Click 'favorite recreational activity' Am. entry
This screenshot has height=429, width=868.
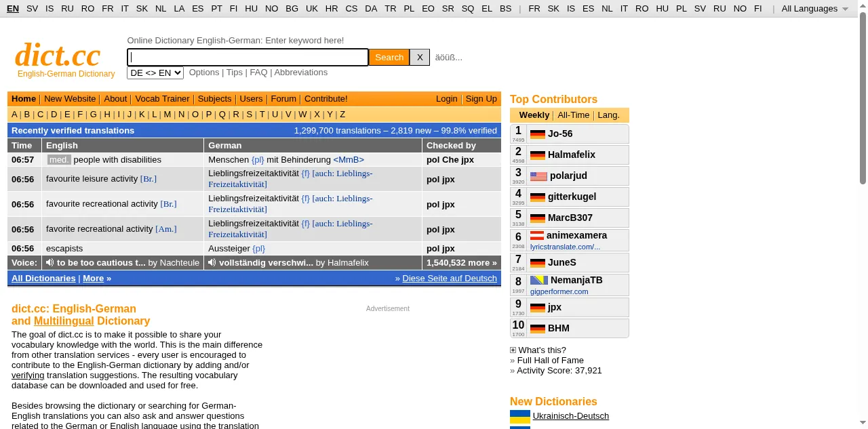click(100, 229)
